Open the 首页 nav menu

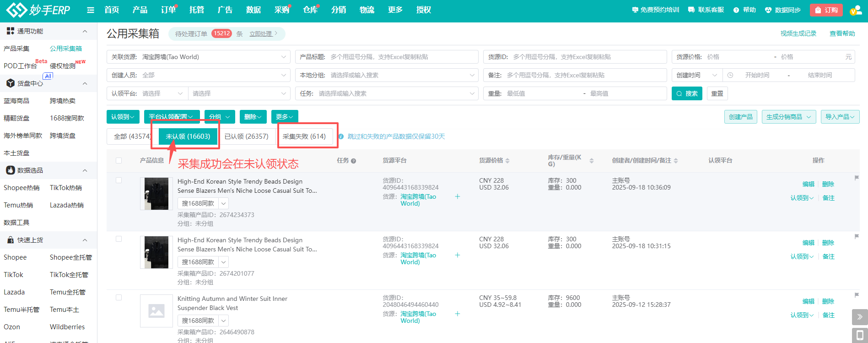(x=112, y=10)
